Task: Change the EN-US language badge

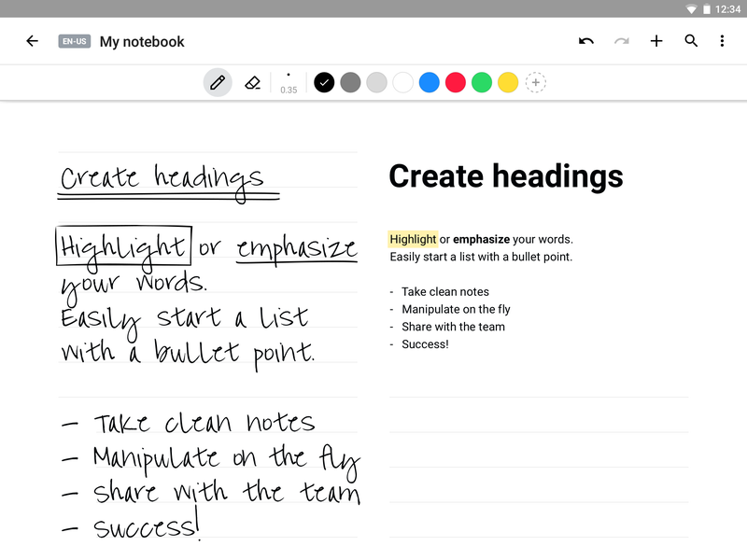Action: point(75,41)
